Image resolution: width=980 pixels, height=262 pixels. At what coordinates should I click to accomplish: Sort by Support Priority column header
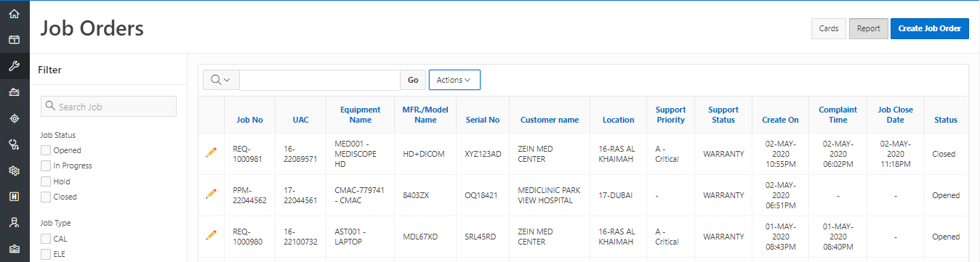[x=670, y=115]
